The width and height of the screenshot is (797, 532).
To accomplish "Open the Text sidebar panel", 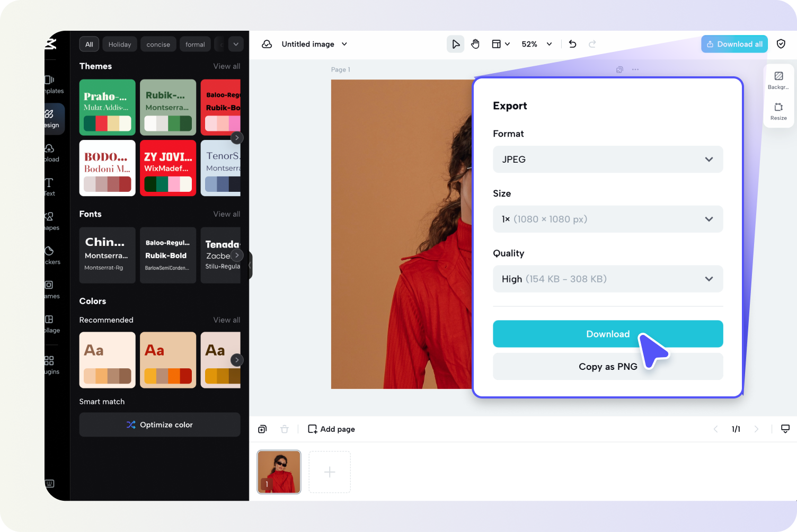I will pos(50,187).
